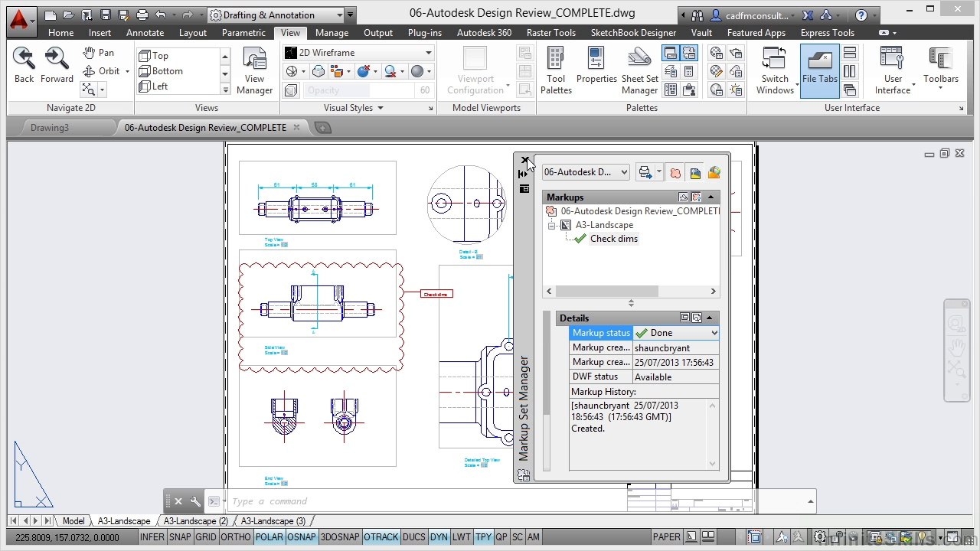Click the Open file icon in Quick Access toolbar
Image resolution: width=980 pixels, height=551 pixels.
point(68,15)
